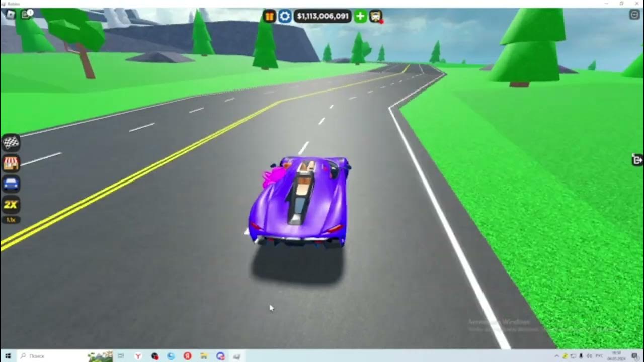
Task: Open the top-right Roblox options icon
Action: (634, 15)
